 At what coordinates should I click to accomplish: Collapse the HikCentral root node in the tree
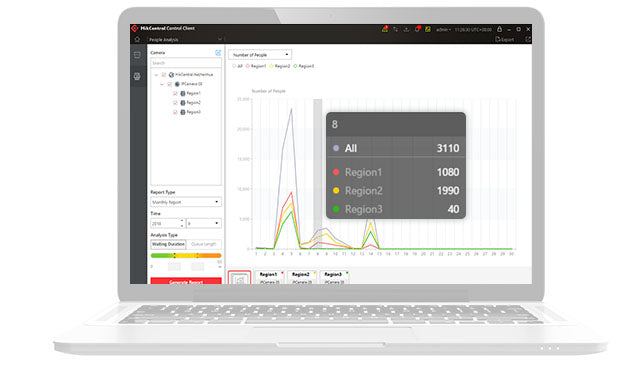[156, 75]
